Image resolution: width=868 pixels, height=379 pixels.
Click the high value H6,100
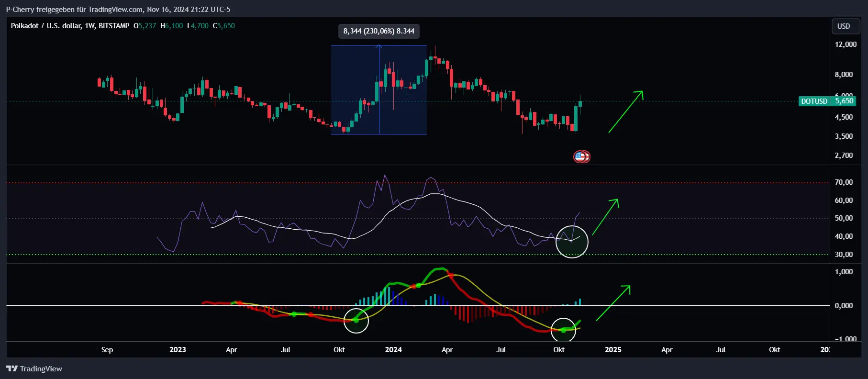172,26
